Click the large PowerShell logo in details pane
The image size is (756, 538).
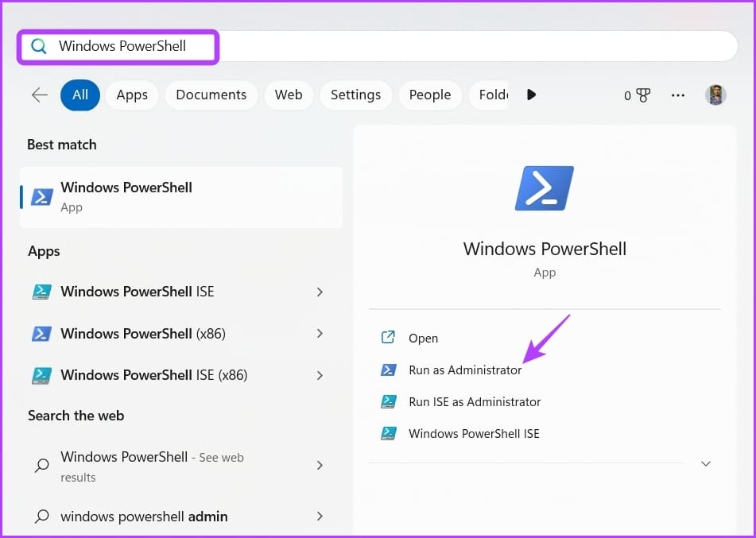click(x=545, y=188)
